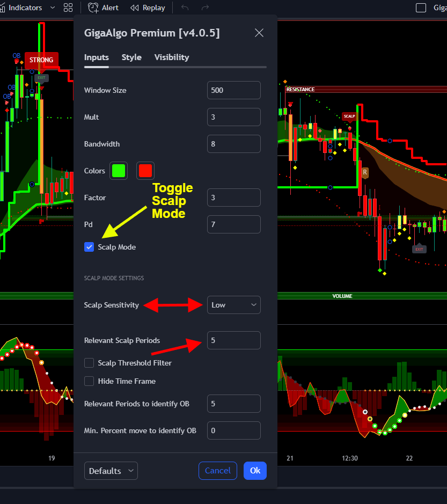
Task: Click the Alert clock icon
Action: tap(93, 8)
